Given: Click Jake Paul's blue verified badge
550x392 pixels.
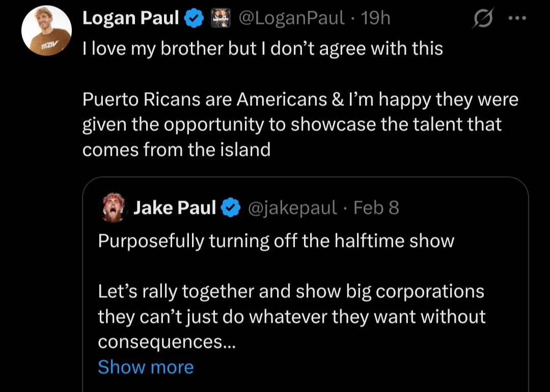Looking at the screenshot, I should pyautogui.click(x=232, y=208).
